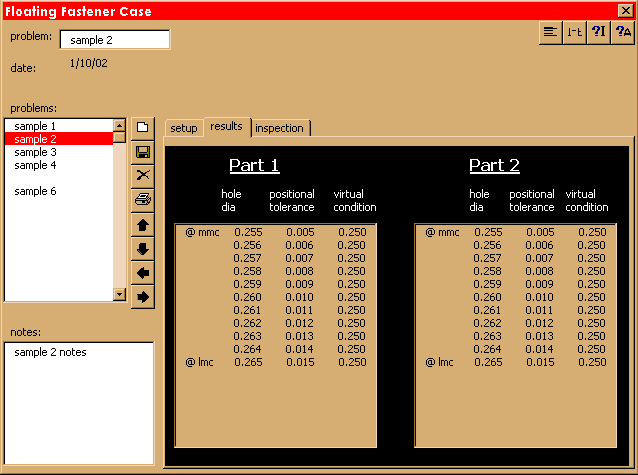
Task: Click the problem name input field
Action: coord(114,40)
